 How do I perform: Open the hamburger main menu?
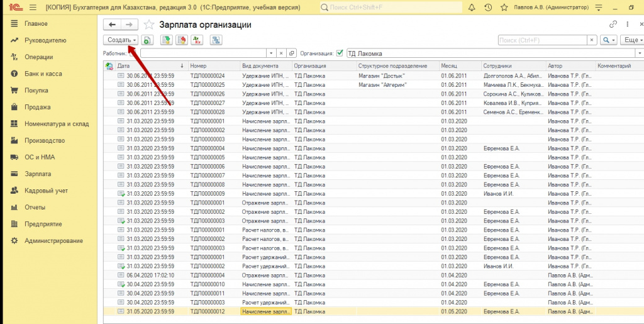point(33,8)
